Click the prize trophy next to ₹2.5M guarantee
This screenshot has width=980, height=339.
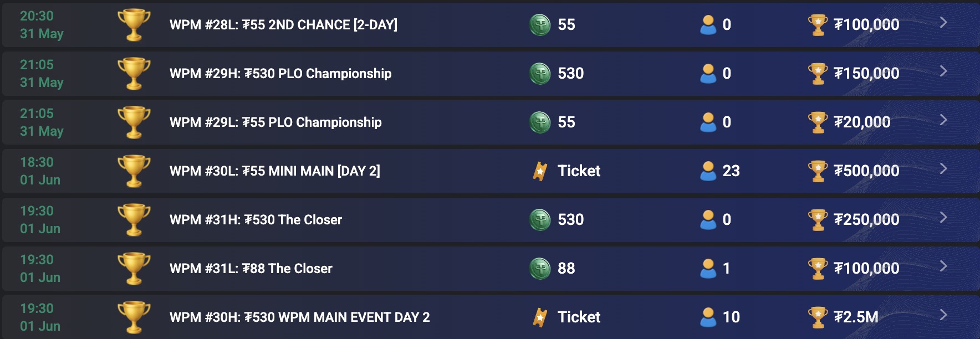819,317
